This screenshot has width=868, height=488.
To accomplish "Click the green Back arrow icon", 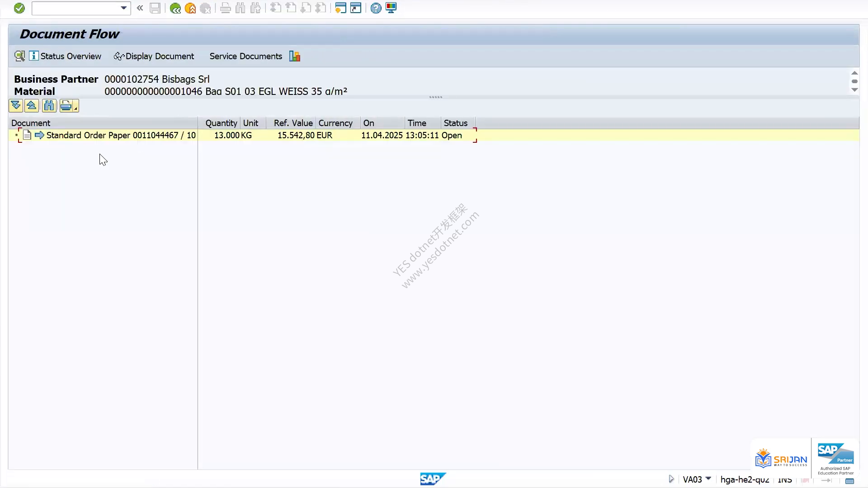I will point(175,8).
